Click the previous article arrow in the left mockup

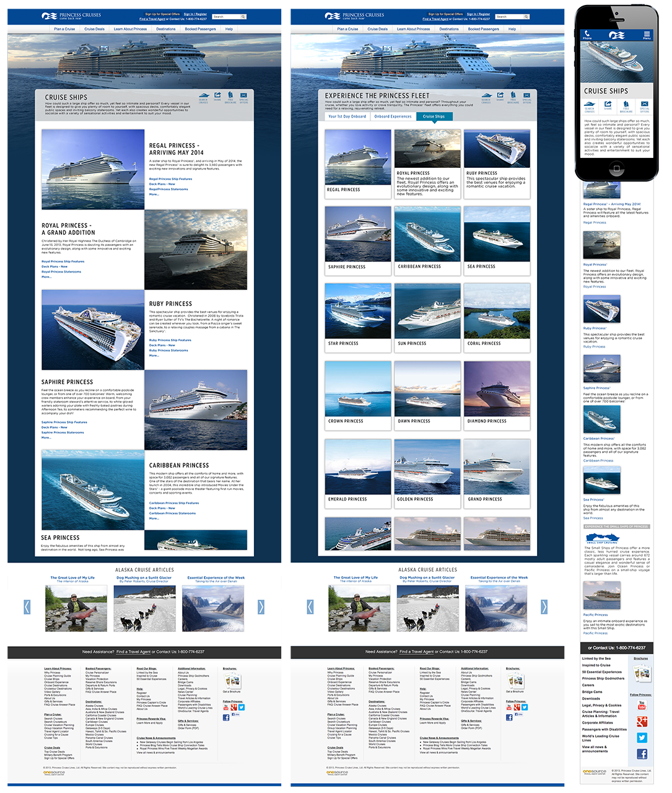(x=27, y=607)
